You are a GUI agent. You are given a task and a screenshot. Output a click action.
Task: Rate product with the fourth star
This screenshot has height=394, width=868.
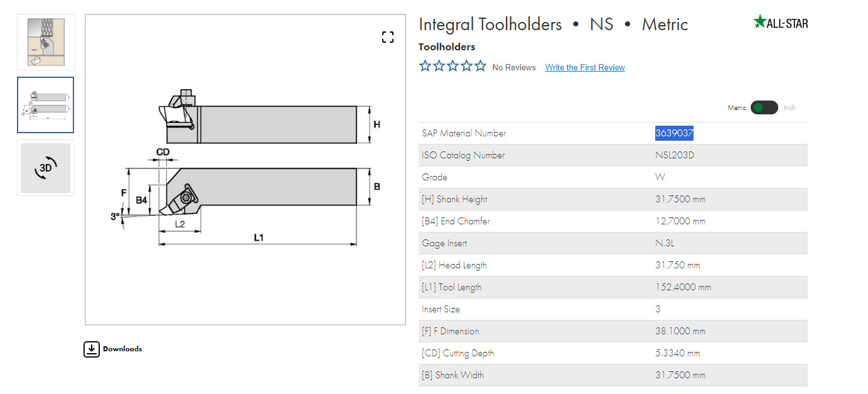467,66
